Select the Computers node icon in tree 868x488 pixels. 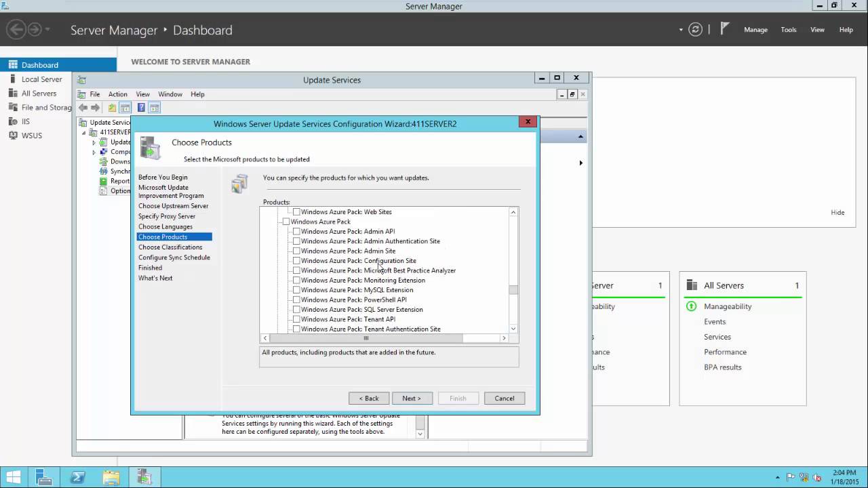(104, 152)
